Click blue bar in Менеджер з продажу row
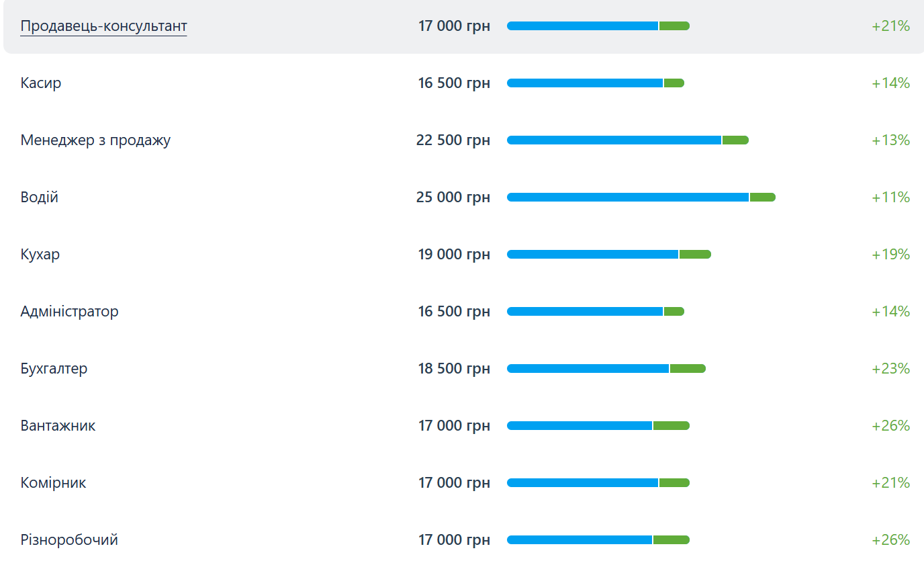 tap(614, 140)
